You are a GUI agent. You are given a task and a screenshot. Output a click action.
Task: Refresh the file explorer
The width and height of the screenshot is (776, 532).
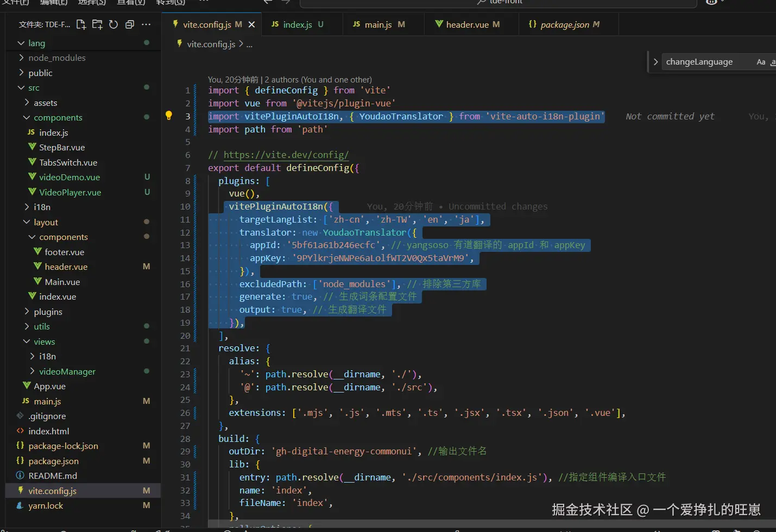[x=113, y=24]
